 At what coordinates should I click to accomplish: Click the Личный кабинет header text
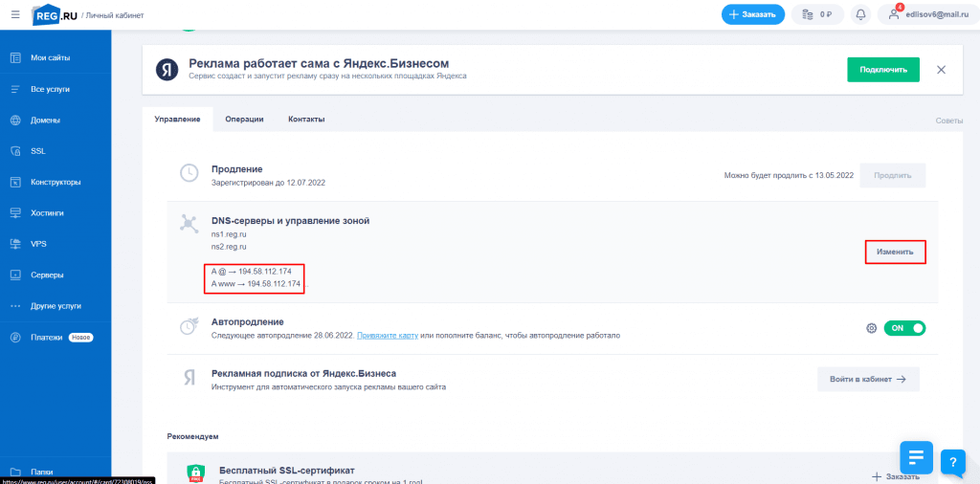click(x=115, y=15)
